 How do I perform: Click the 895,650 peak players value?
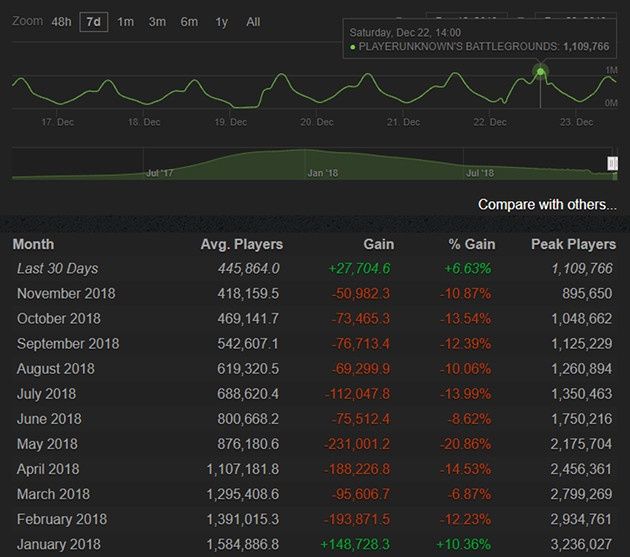(x=587, y=294)
